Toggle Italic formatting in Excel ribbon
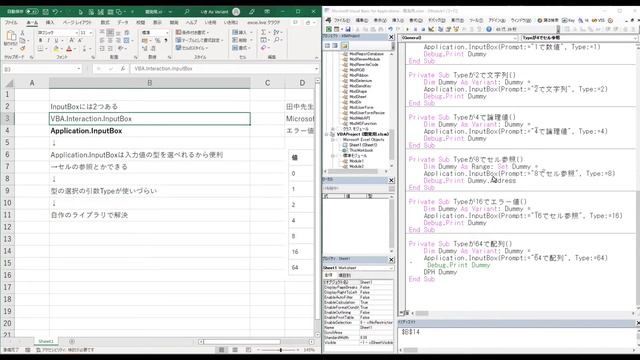Viewport: 640px width, 360px height. tap(48, 40)
